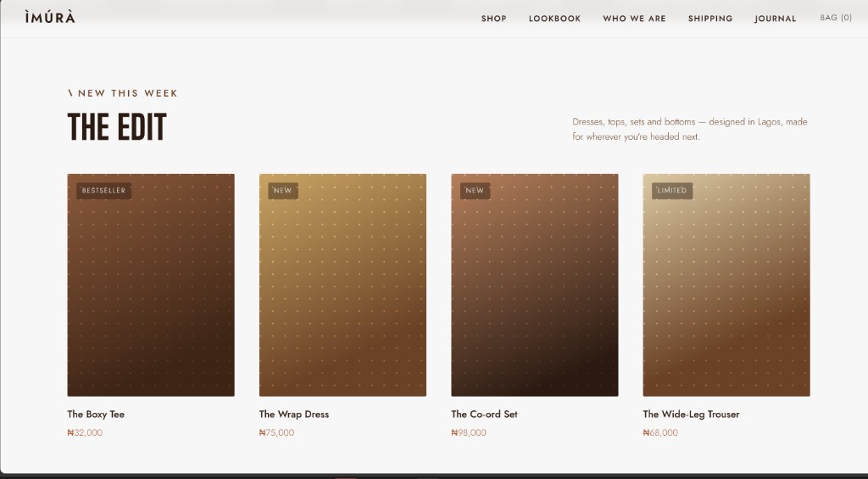Go to the Lookbook page

[x=554, y=19]
